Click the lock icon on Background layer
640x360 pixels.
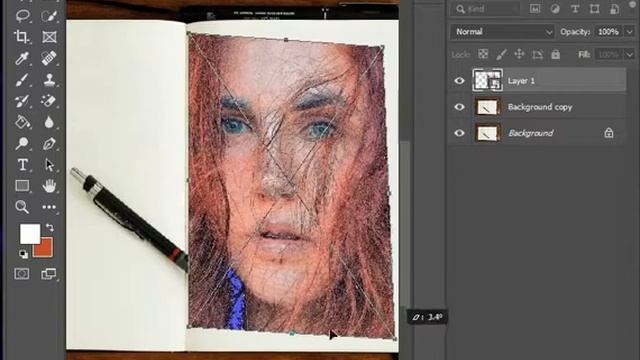(609, 133)
